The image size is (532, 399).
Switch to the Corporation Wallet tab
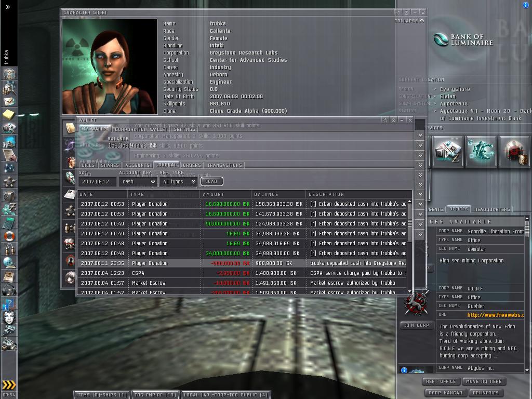(141, 129)
